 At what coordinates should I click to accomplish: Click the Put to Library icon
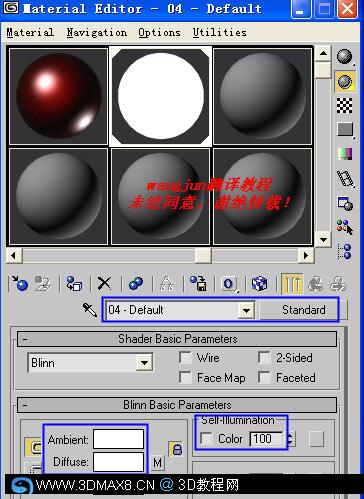point(198,284)
